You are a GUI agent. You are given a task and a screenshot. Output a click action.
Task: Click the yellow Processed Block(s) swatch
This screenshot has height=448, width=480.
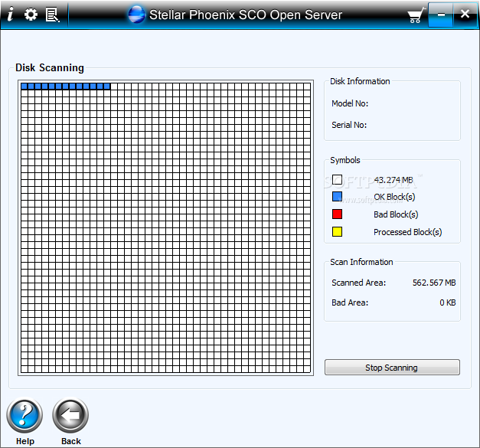tap(337, 231)
